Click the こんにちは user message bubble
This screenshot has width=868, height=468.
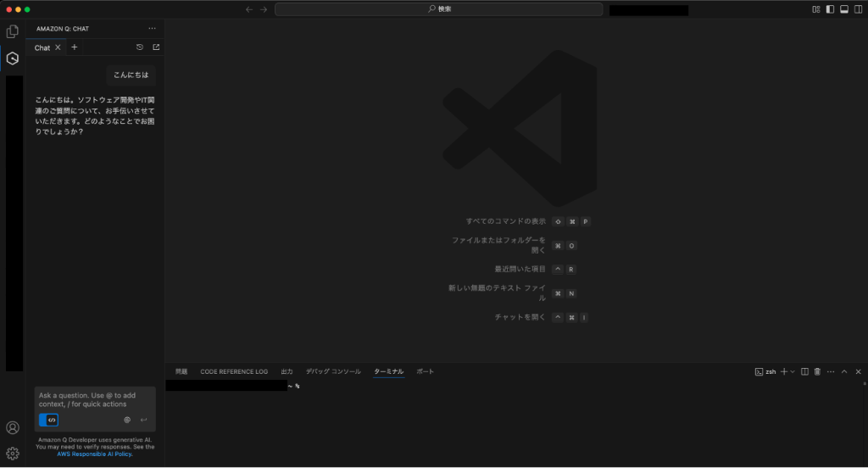(x=131, y=75)
